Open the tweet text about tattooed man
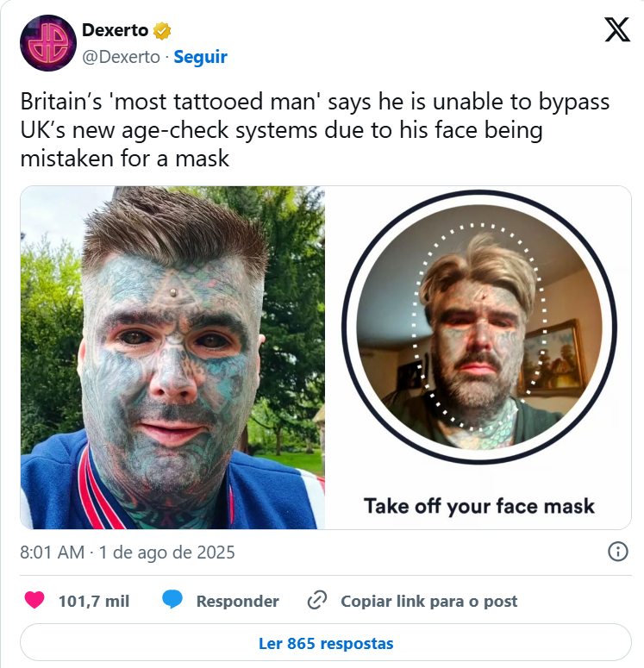Screen dimensions: 644x668 315,130
